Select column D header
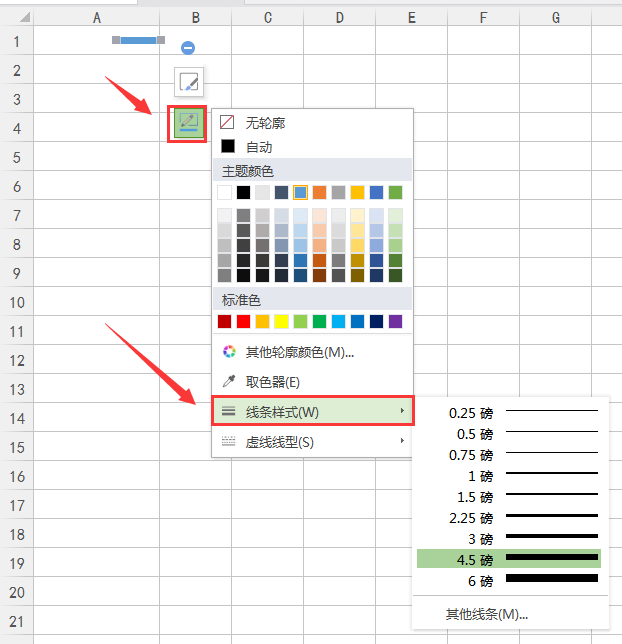 pyautogui.click(x=339, y=18)
